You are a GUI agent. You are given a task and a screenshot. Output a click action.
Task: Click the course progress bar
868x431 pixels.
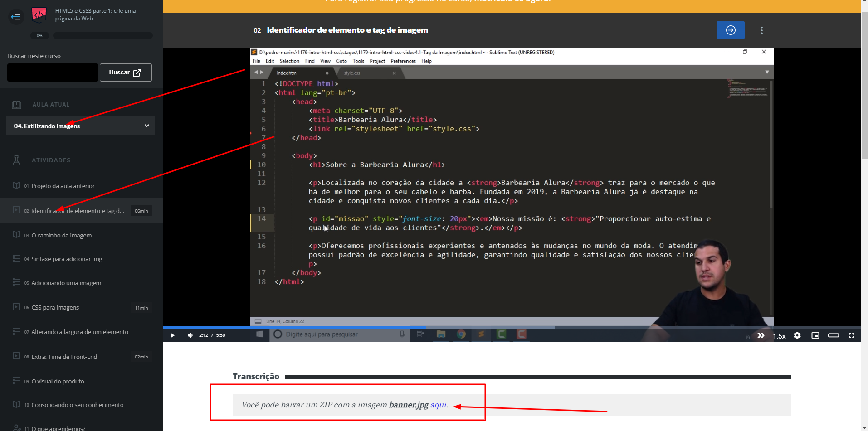(x=103, y=35)
